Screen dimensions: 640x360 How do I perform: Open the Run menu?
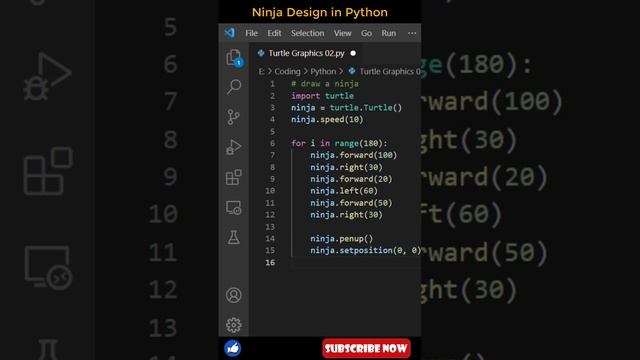click(389, 33)
